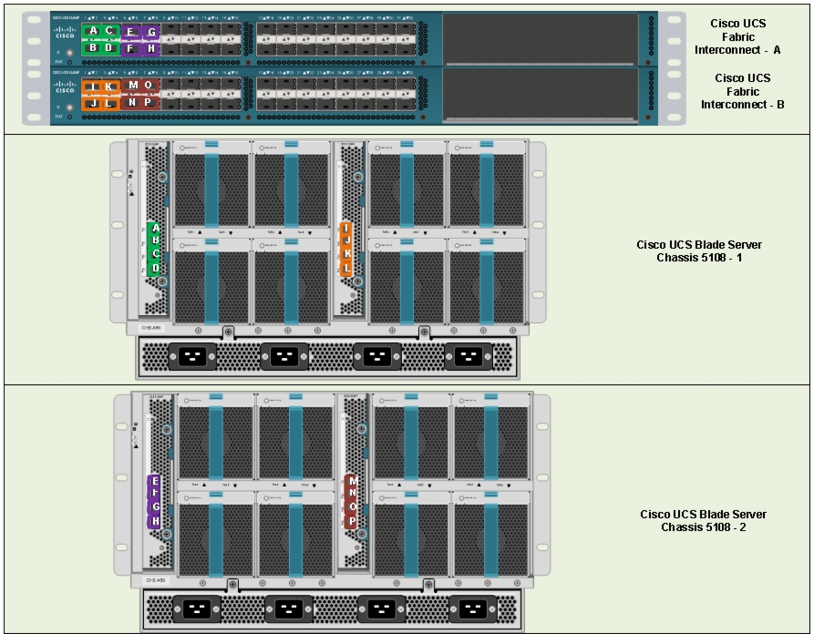This screenshot has width=814, height=644.
Task: Select green IOM port B on Chassis 1
Action: (x=155, y=240)
